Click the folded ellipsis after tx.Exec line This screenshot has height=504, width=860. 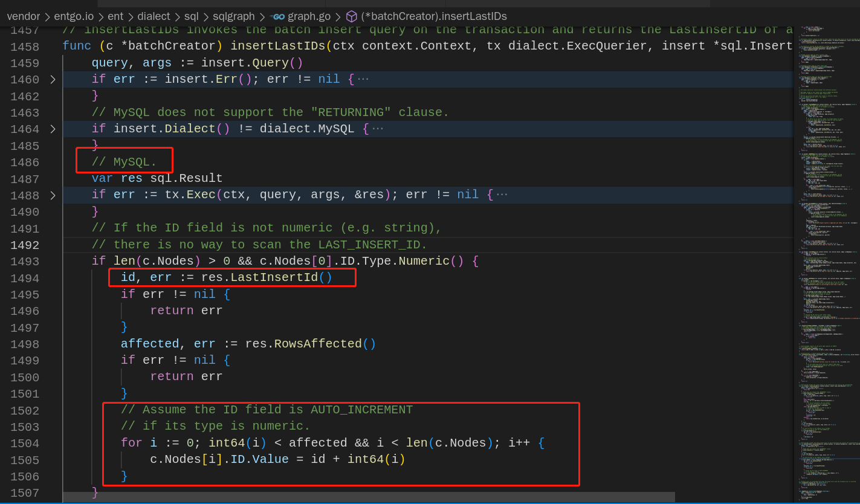coord(502,195)
